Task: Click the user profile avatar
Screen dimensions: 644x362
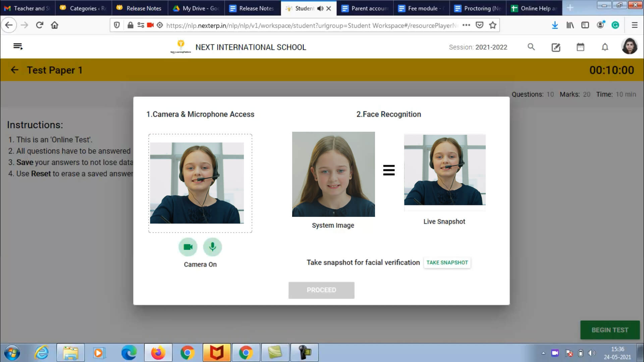Action: click(629, 46)
